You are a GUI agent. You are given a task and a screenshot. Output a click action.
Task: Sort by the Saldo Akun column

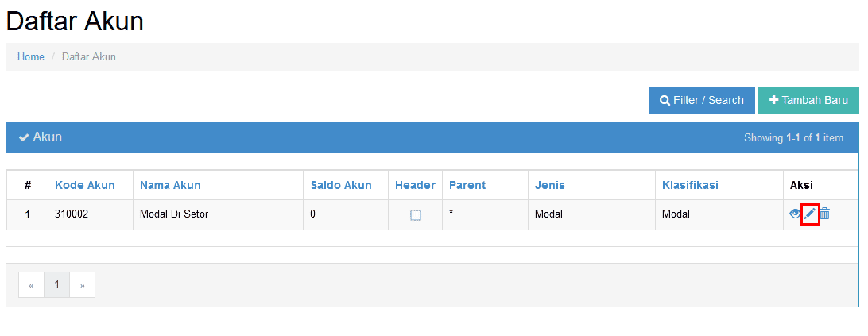(x=340, y=185)
